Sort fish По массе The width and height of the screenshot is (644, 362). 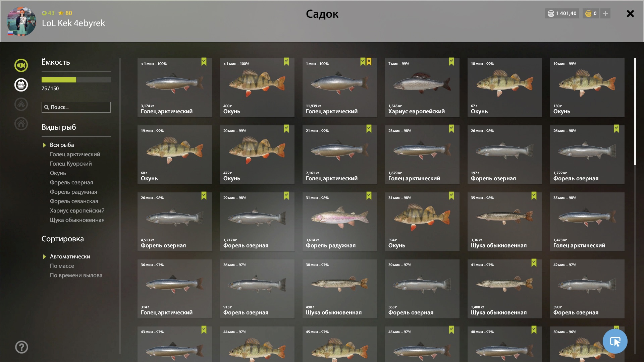[x=62, y=266]
